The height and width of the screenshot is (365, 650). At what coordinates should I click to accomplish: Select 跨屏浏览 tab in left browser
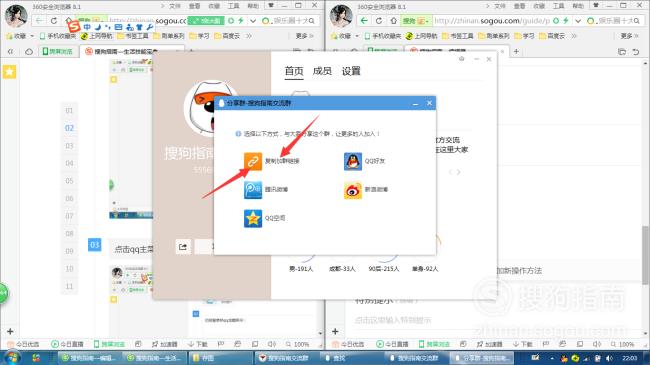[x=58, y=51]
